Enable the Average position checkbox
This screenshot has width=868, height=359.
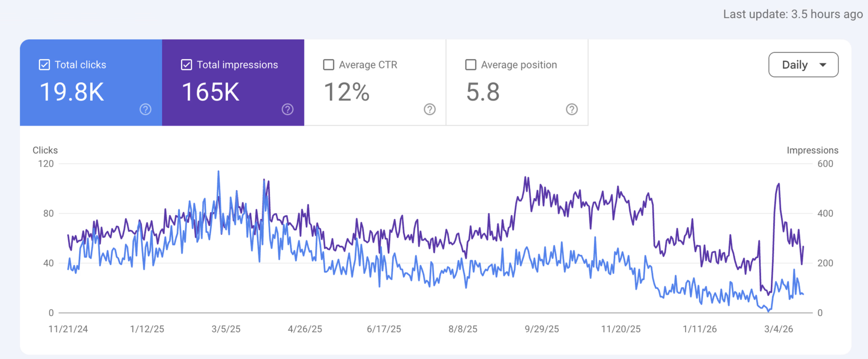[471, 64]
